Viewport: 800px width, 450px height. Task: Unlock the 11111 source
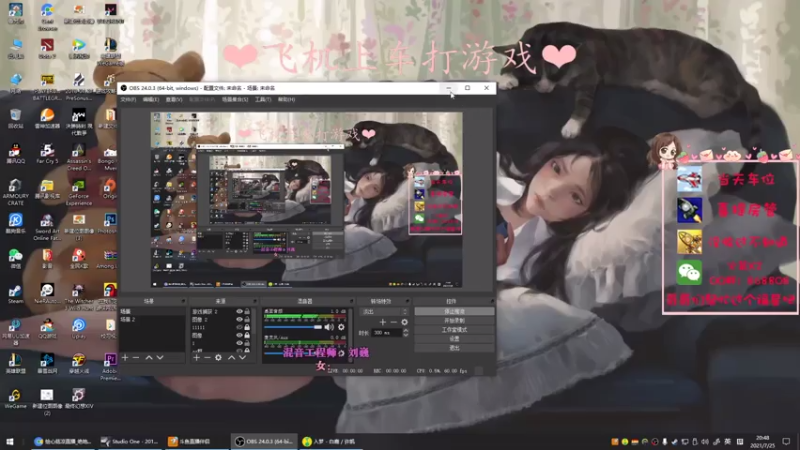tap(247, 328)
